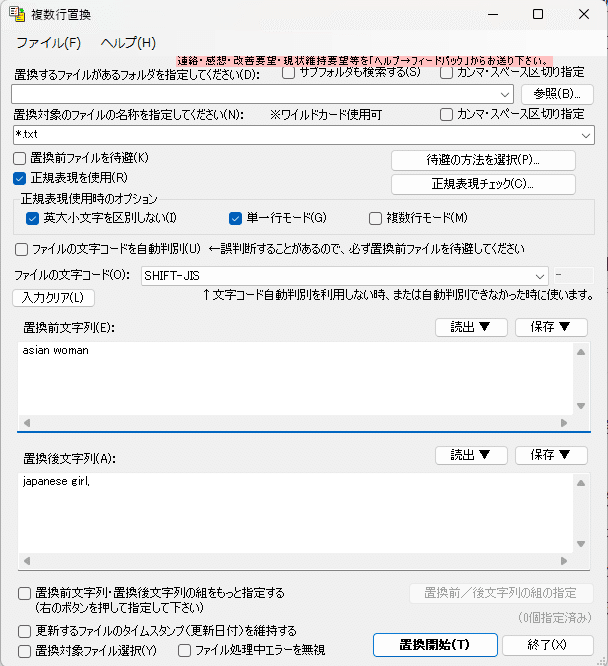The width and height of the screenshot is (608, 666).
Task: Click the pink feedback notice text
Action: 365,61
